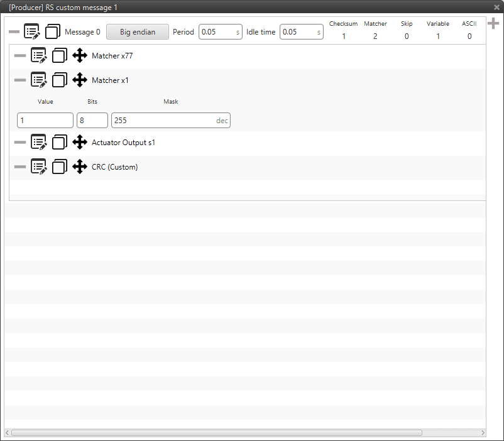This screenshot has height=441, width=504.
Task: Open the edit icon for Message 0
Action: pyautogui.click(x=32, y=31)
